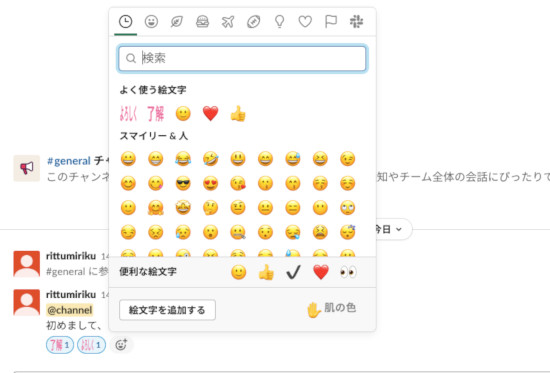Pick the 了解 custom emoji in frequently used
Image resolution: width=550 pixels, height=373 pixels.
coord(155,114)
